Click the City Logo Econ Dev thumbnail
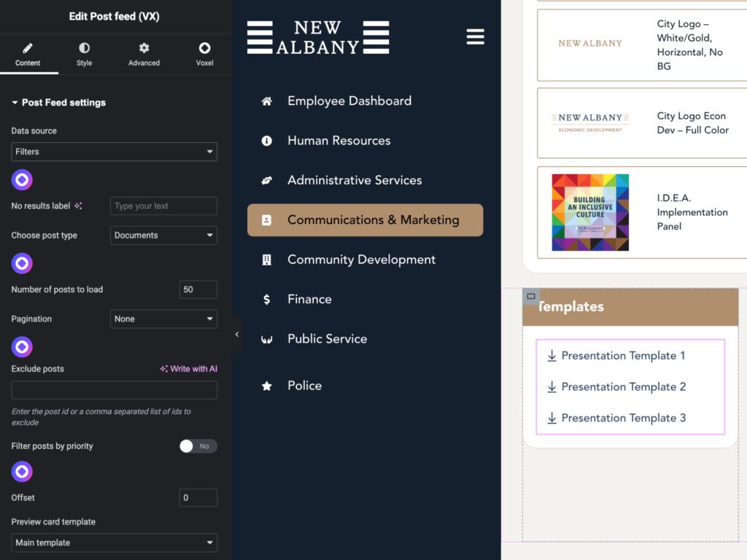 coord(590,122)
